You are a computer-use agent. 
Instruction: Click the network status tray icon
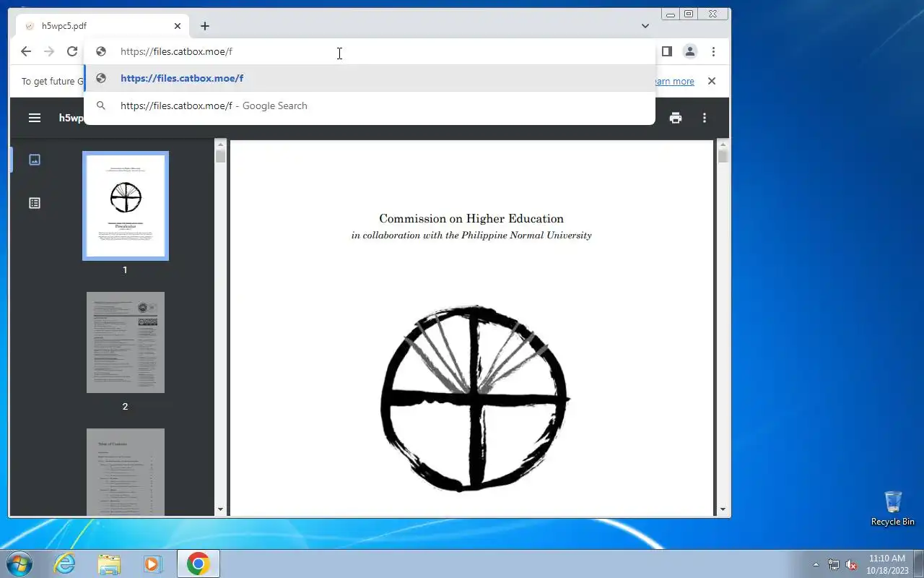[x=834, y=564]
